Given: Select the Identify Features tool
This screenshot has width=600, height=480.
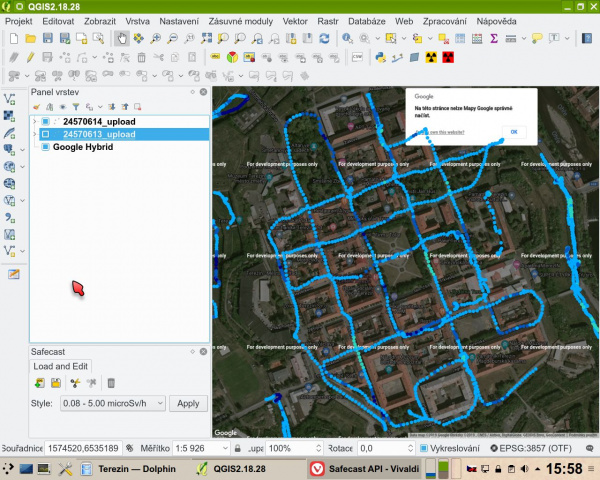Looking at the screenshot, I should 347,38.
